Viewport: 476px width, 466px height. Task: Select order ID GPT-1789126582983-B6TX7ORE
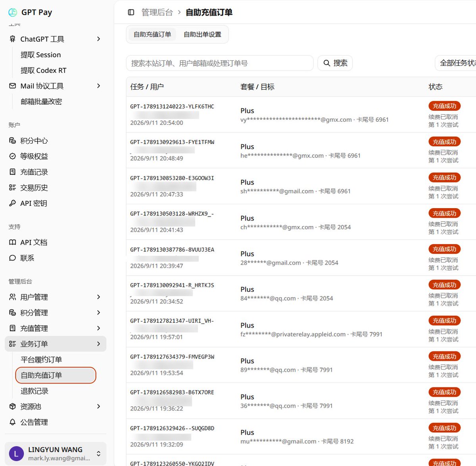coord(172,392)
